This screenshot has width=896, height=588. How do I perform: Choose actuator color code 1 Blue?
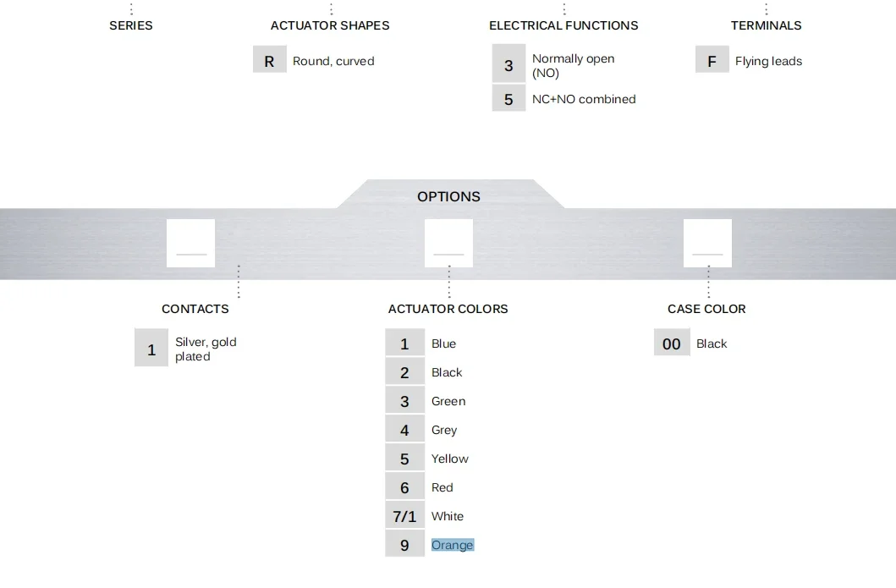[404, 343]
